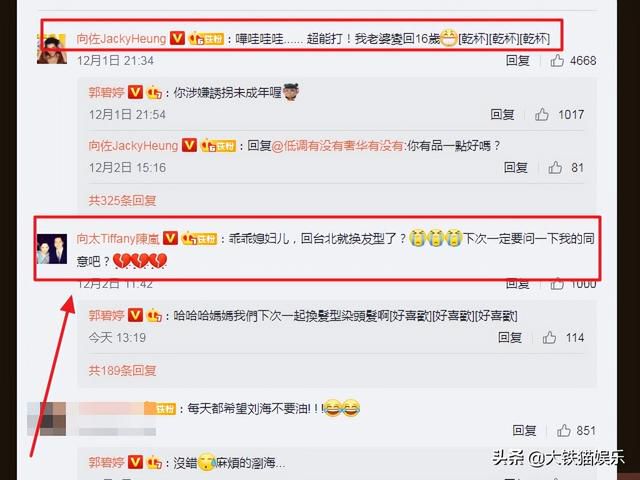Like 向佐JackyHeung's comment with 4668 likes
The height and width of the screenshot is (480, 640).
pos(557,61)
